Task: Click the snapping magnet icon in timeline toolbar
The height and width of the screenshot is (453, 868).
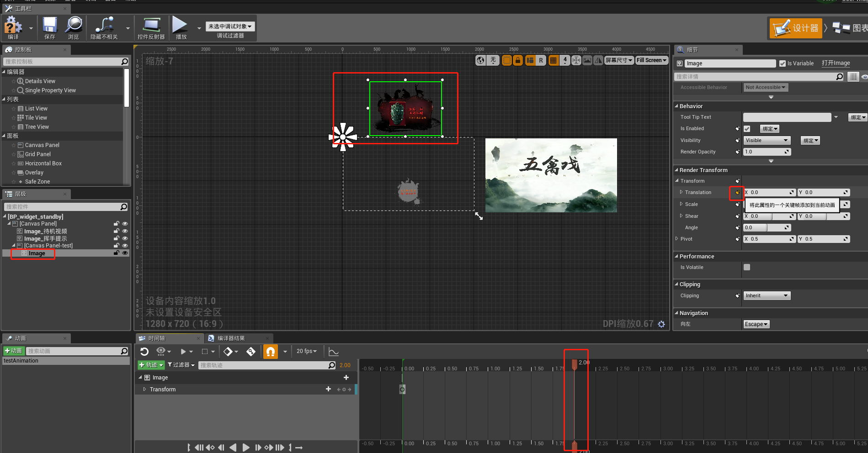Action: pos(271,351)
